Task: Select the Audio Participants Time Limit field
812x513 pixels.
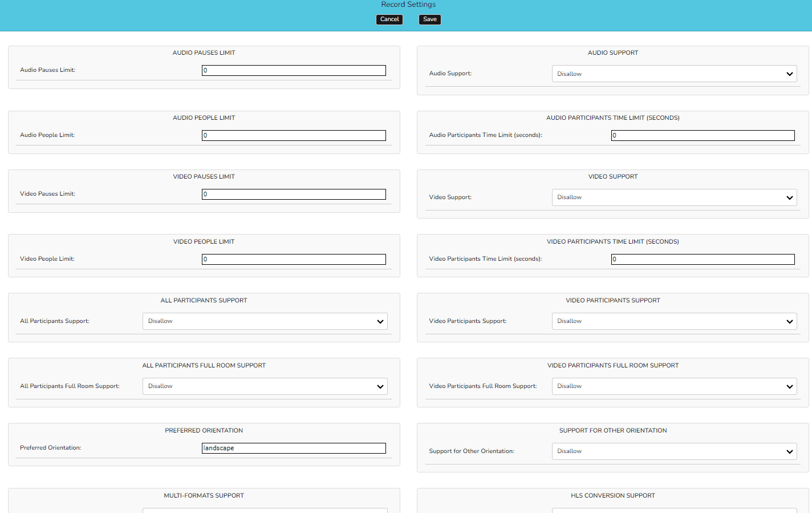Action: (x=703, y=135)
